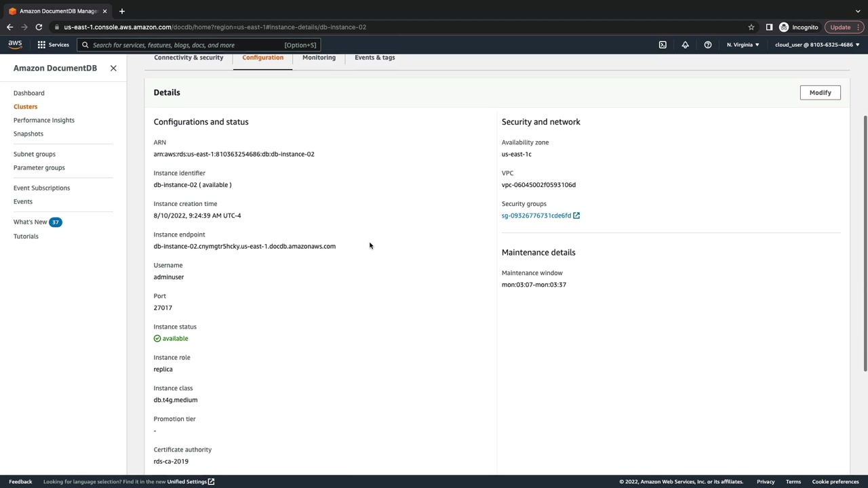Image resolution: width=868 pixels, height=488 pixels.
Task: Close the Amazon DocumentDB browser tab
Action: [x=104, y=11]
